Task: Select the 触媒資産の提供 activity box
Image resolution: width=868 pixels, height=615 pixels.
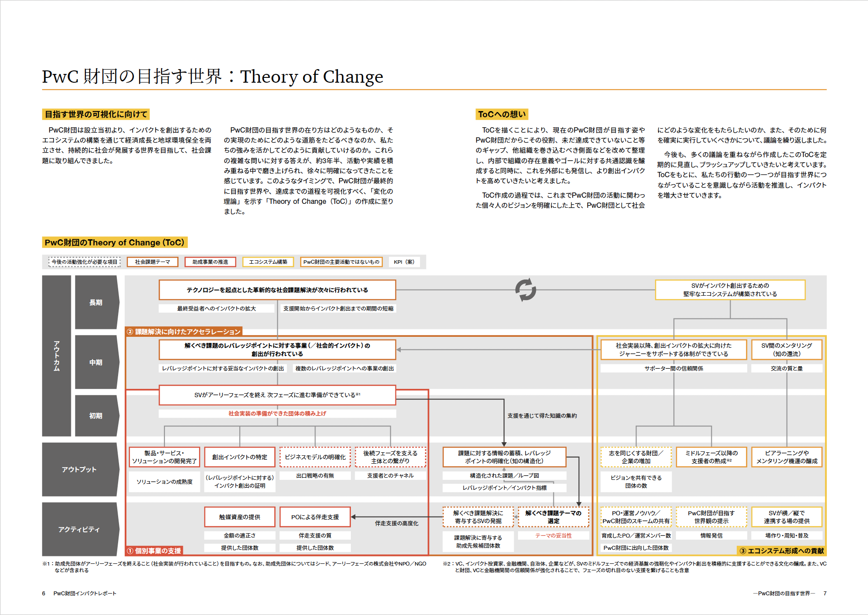Action: click(x=240, y=517)
